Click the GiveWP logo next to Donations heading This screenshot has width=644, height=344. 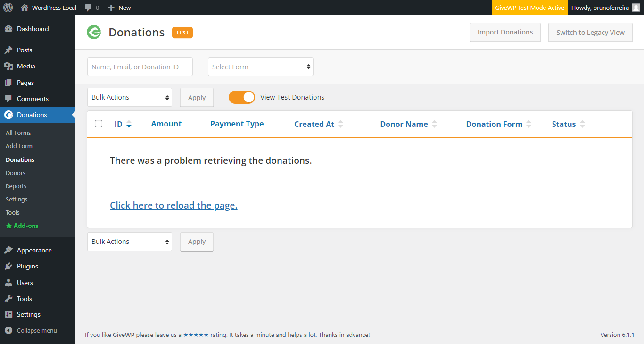[94, 32]
